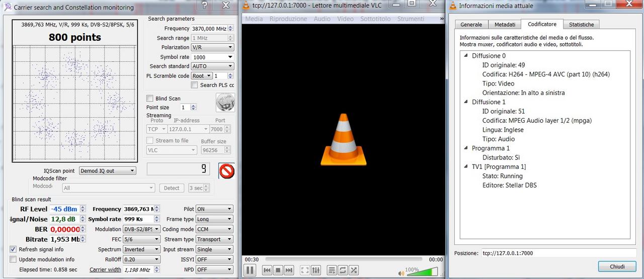
Task: Open the Input stream Single dropdown
Action: click(214, 249)
